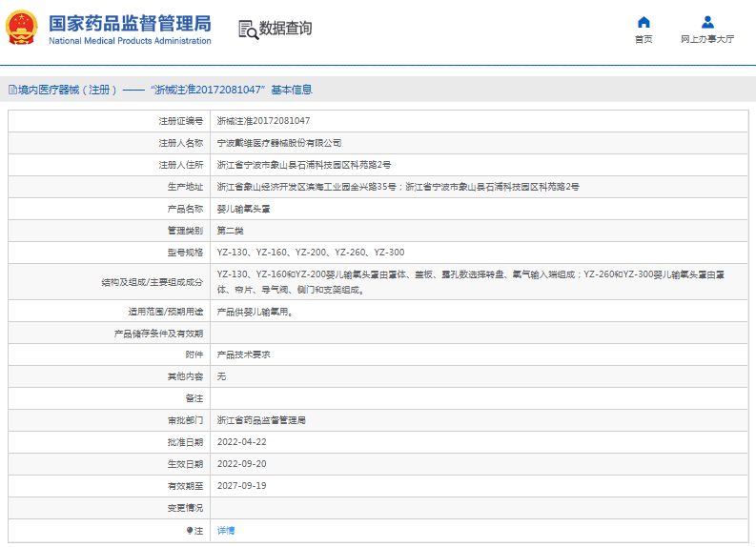Click the national emblem logo

pos(22,29)
